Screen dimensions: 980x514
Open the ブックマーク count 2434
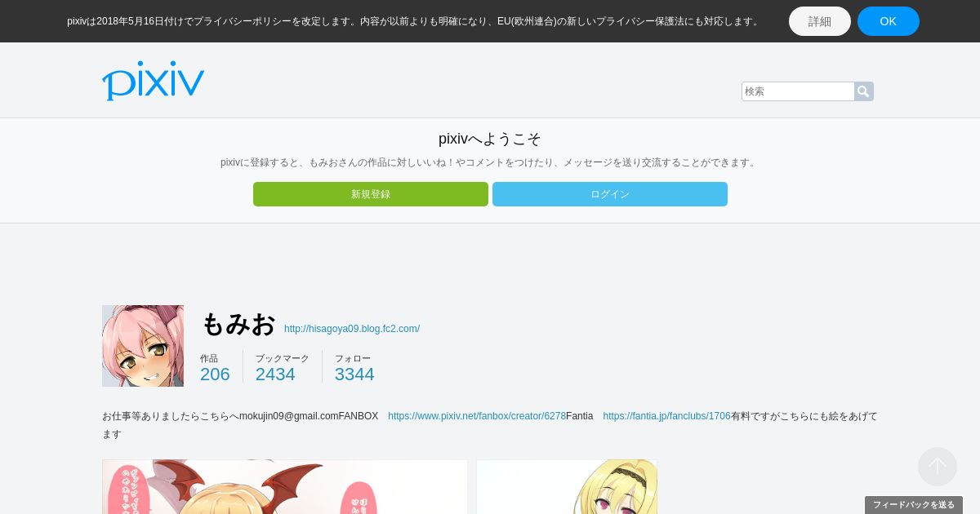tap(275, 374)
